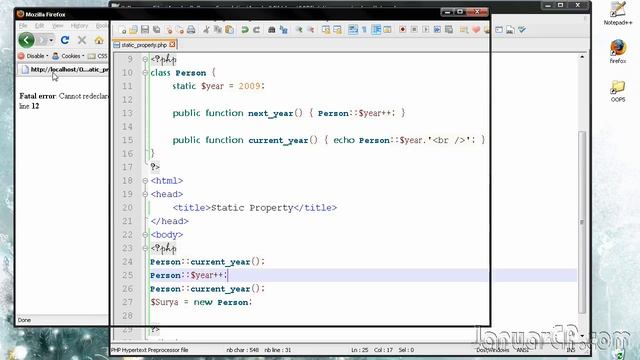
Task: Click Firefox stop loading X button
Action: tap(82, 40)
